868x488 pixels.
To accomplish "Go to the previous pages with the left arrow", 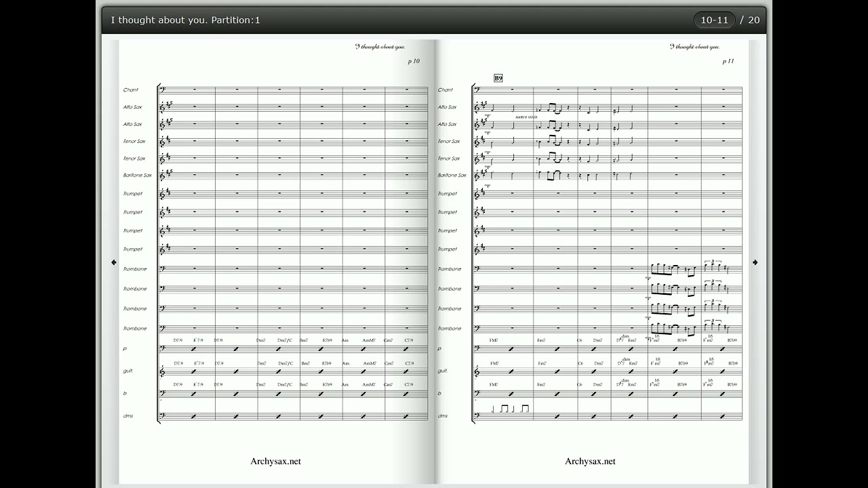I will 114,262.
